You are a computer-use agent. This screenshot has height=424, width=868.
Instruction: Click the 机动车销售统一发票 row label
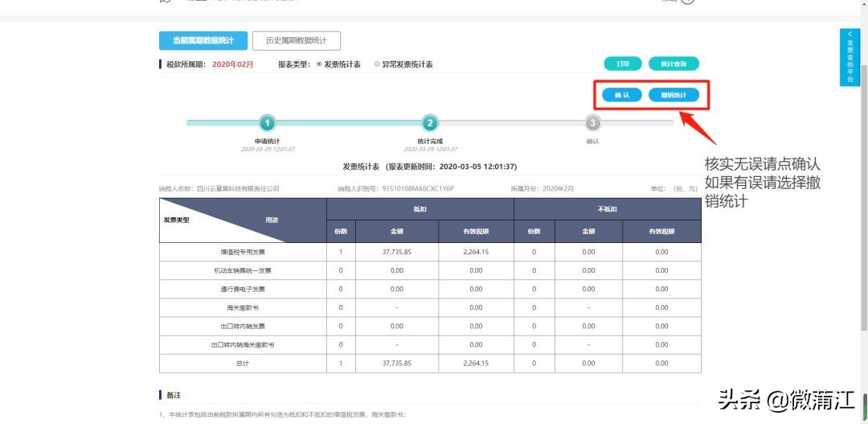tap(243, 270)
